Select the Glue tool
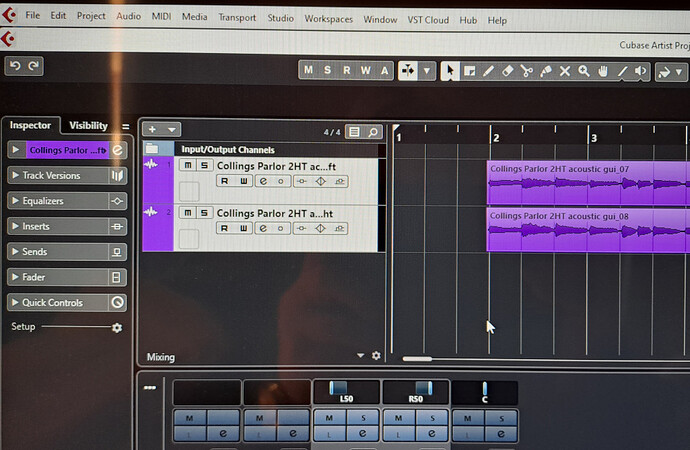Image resolution: width=690 pixels, height=450 pixels. tap(546, 71)
